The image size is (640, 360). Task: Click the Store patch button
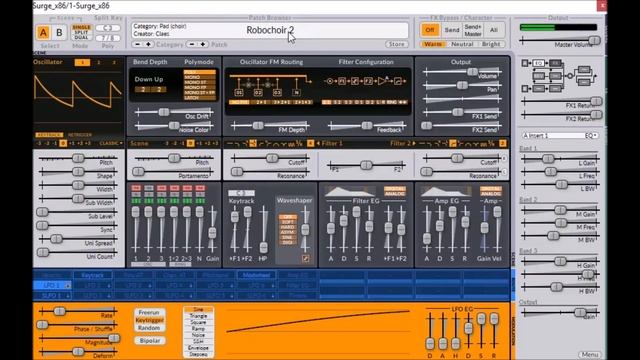point(396,44)
